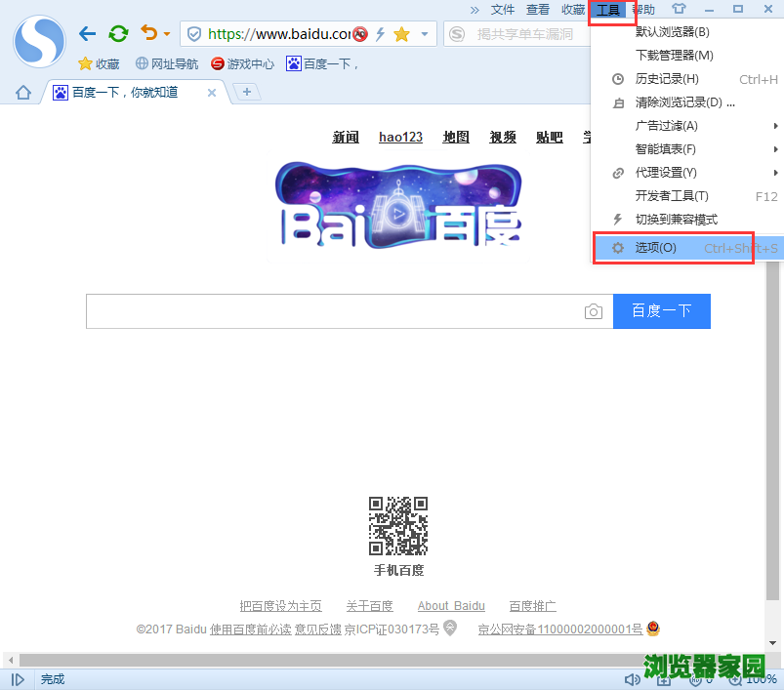Open the 关于百度 link

point(369,605)
